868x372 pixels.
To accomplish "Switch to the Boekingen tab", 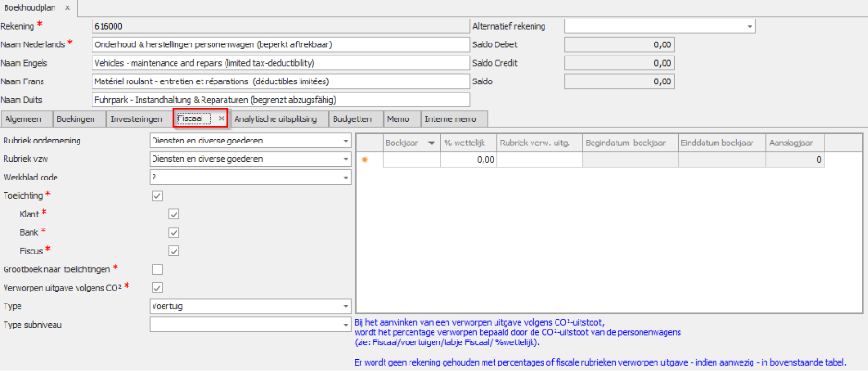I will (x=79, y=118).
